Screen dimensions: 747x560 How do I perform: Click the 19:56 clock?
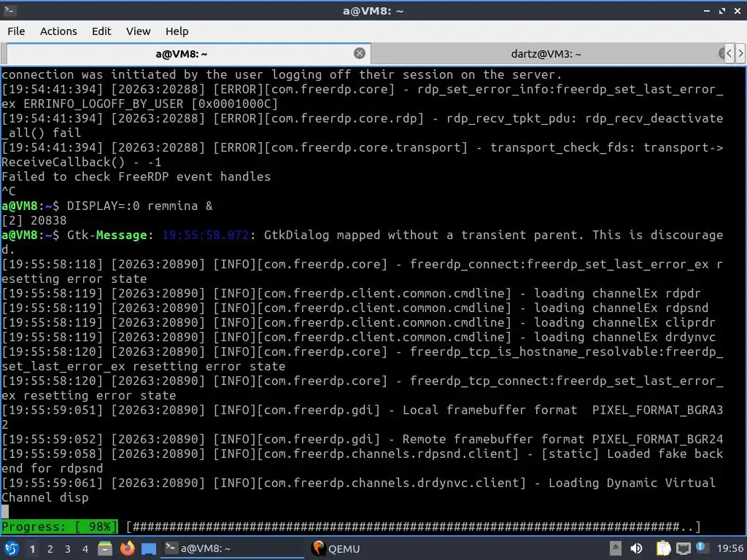[x=729, y=549]
